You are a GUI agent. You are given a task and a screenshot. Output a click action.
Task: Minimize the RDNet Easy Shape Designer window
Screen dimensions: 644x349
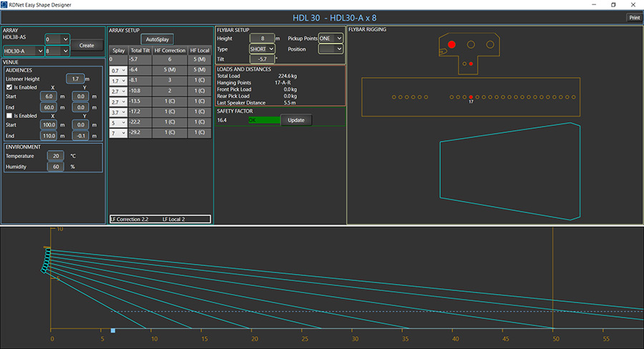coord(594,5)
